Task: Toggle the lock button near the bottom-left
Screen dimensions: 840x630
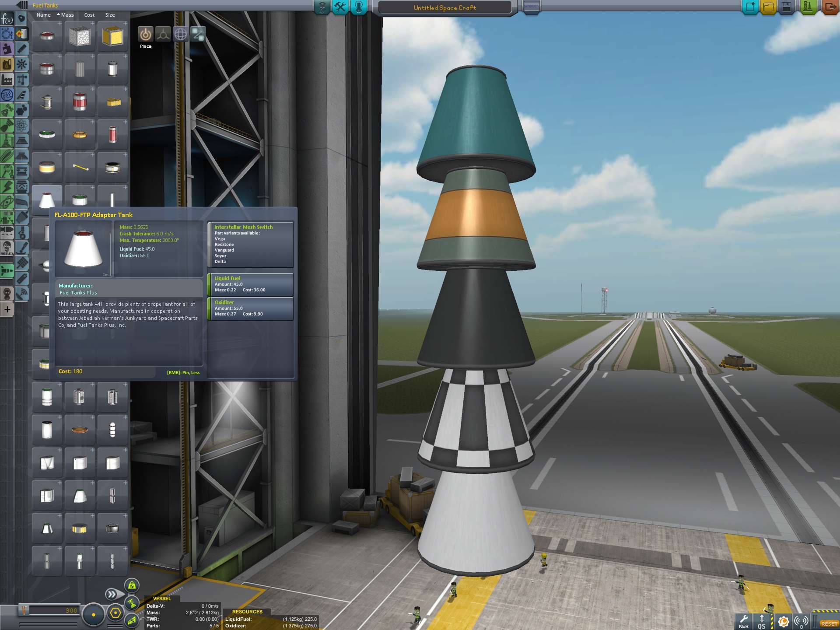Action: [x=132, y=585]
